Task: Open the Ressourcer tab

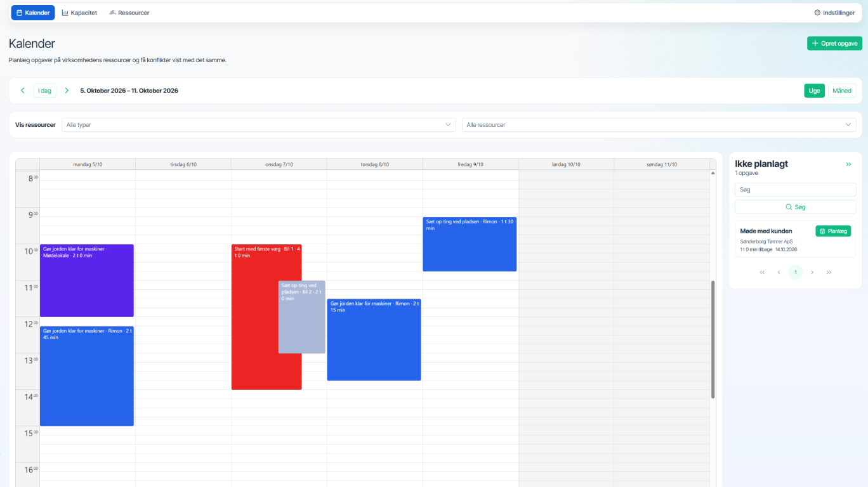Action: [x=129, y=13]
